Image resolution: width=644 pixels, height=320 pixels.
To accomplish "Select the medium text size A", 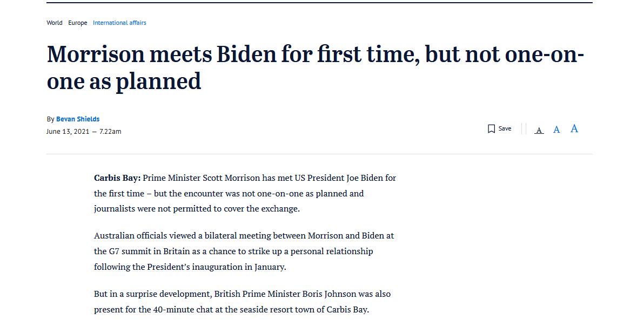I will coord(556,130).
